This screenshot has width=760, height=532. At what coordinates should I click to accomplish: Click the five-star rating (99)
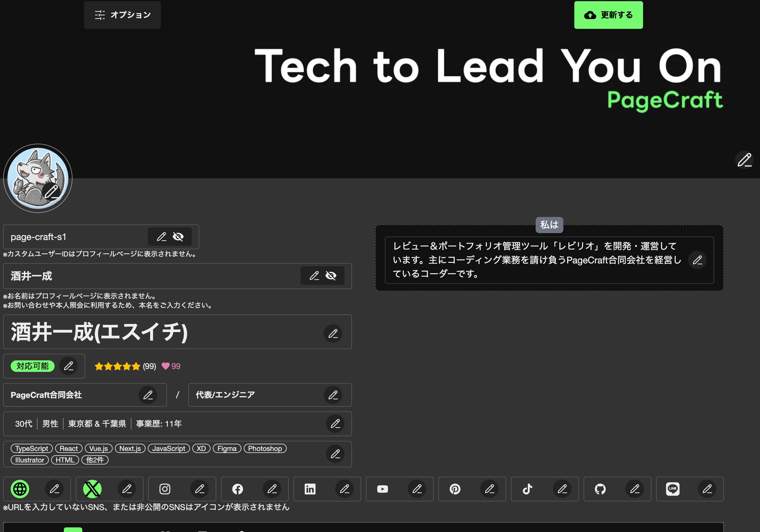coord(125,366)
